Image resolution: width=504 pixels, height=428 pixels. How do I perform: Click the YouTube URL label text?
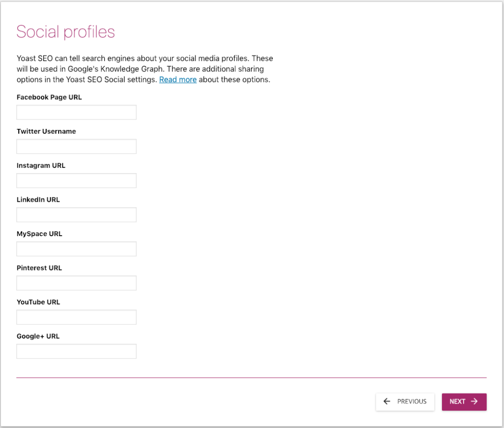click(38, 302)
